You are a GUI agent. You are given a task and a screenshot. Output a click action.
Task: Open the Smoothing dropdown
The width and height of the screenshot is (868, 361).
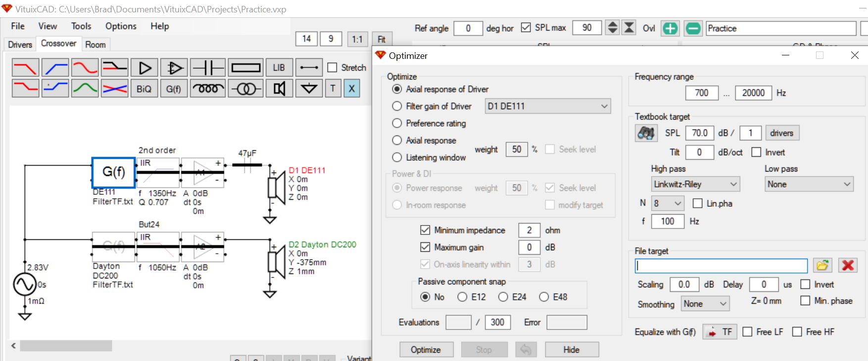click(x=705, y=304)
